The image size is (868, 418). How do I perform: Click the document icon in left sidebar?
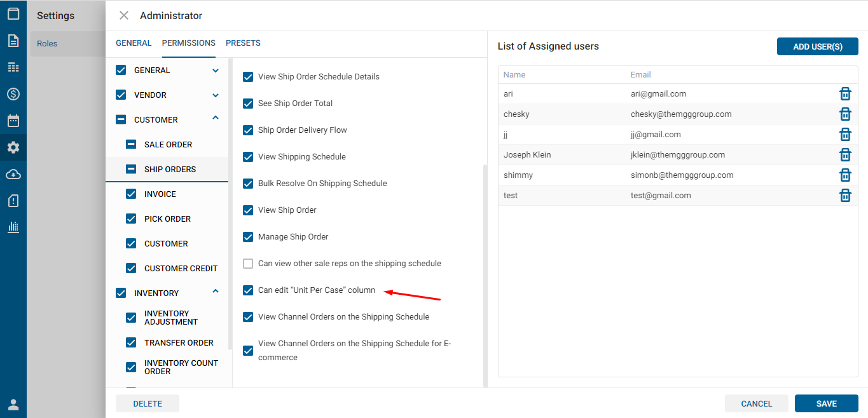click(13, 41)
